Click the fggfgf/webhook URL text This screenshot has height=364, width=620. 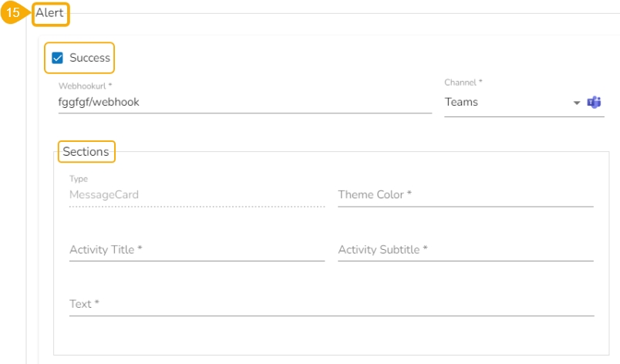[x=99, y=102]
